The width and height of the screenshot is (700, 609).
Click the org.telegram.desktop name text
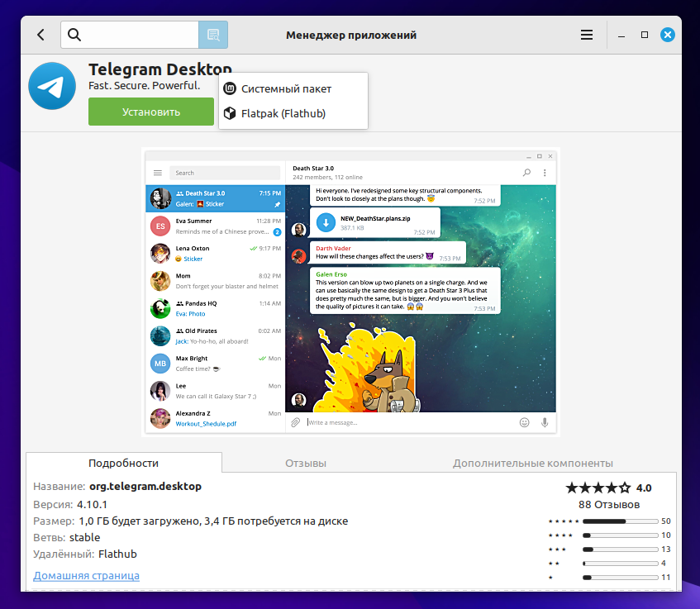145,486
